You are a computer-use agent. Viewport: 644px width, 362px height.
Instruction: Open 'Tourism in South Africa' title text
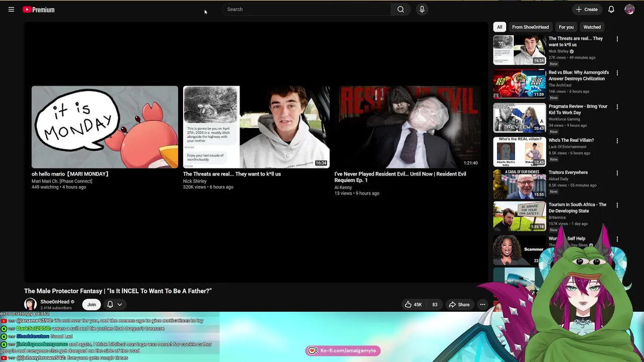[578, 208]
